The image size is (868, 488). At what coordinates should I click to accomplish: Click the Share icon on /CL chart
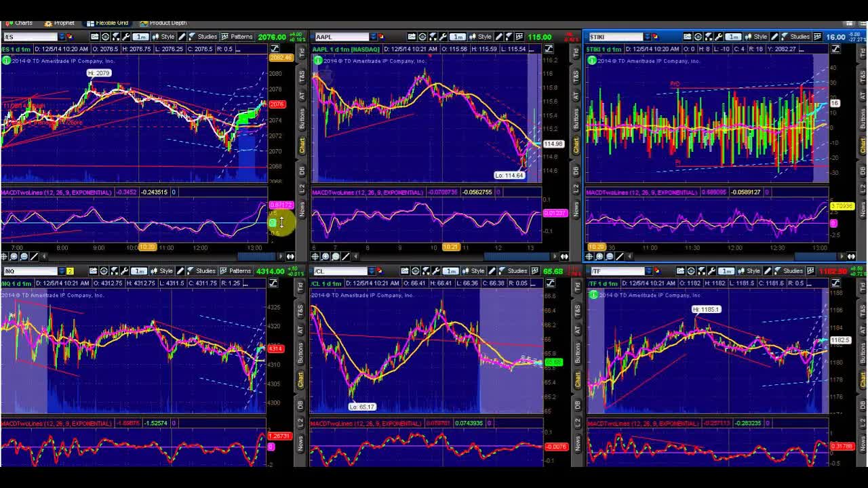tap(405, 271)
